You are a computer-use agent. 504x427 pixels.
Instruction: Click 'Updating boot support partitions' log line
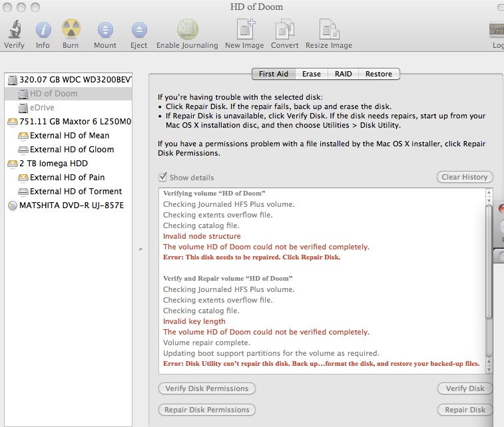point(271,353)
